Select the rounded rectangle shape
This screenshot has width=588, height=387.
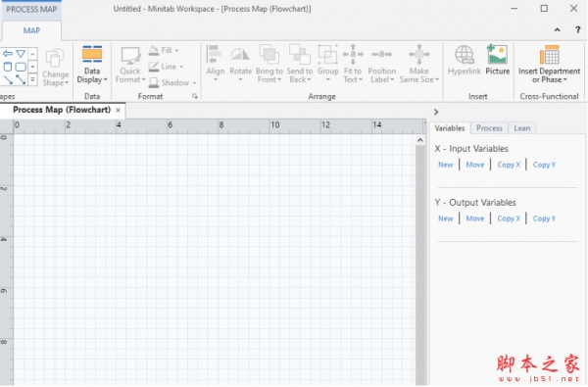(x=21, y=68)
